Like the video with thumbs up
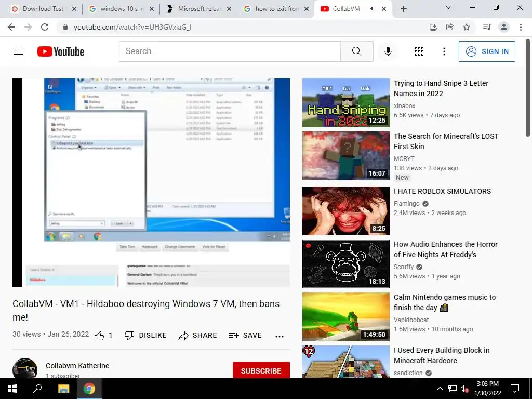 click(103, 336)
